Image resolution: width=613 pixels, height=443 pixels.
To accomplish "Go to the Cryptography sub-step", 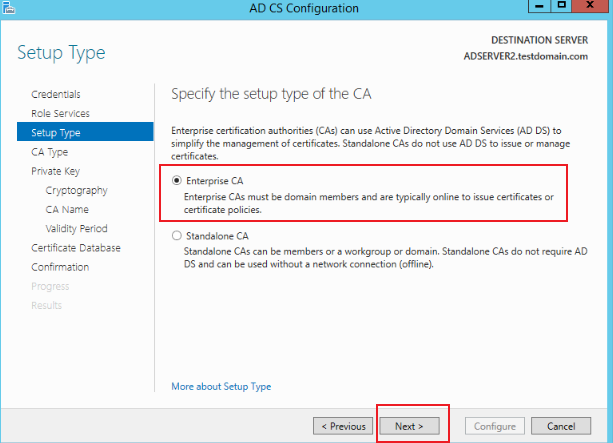I will coord(76,190).
